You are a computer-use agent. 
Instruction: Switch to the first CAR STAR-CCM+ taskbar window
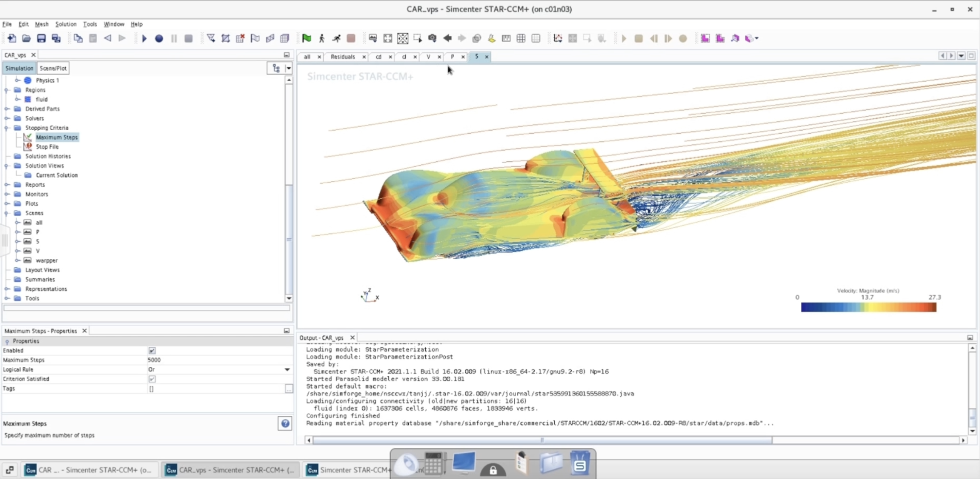click(x=89, y=470)
